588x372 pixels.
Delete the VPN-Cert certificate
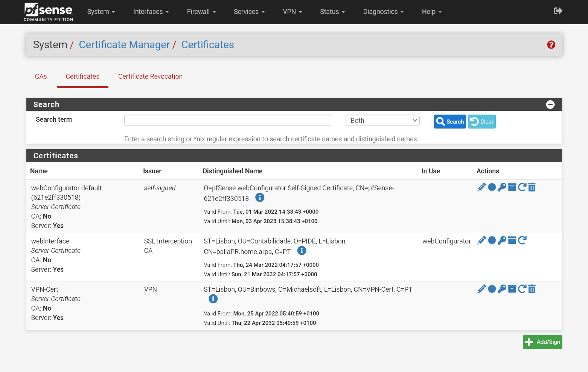click(532, 289)
